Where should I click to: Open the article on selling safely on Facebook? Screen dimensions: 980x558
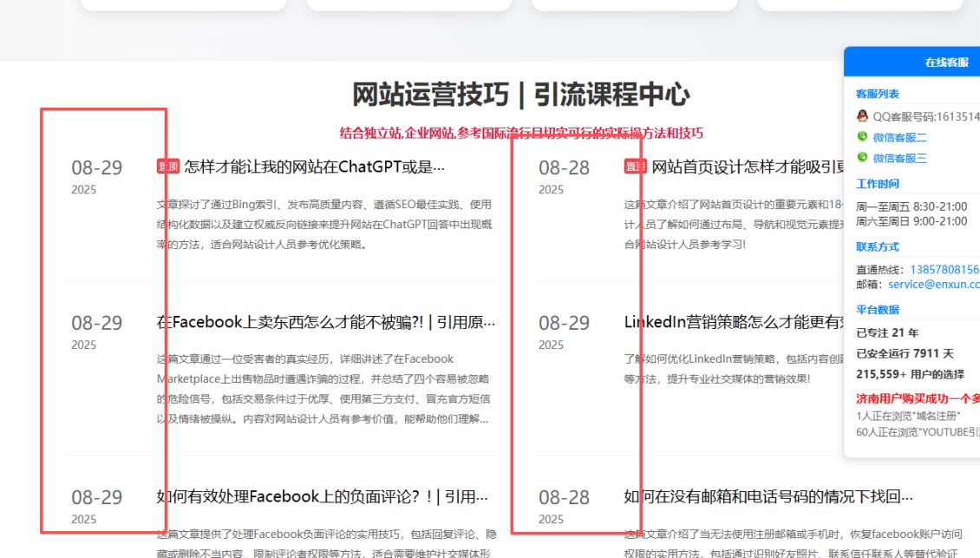(x=325, y=322)
